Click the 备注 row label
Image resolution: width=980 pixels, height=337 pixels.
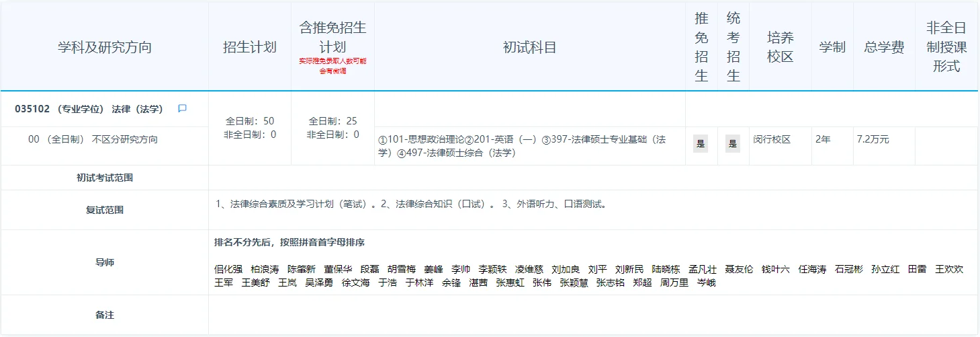coord(105,315)
